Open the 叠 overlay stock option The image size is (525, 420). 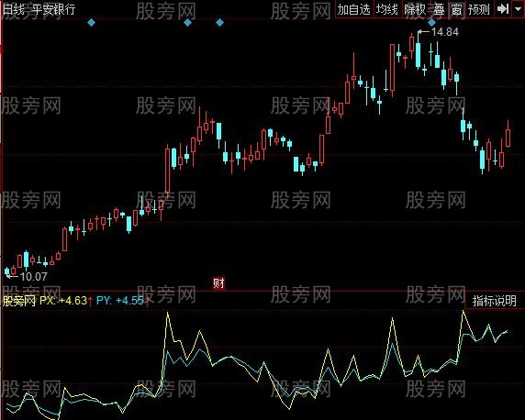pyautogui.click(x=439, y=9)
